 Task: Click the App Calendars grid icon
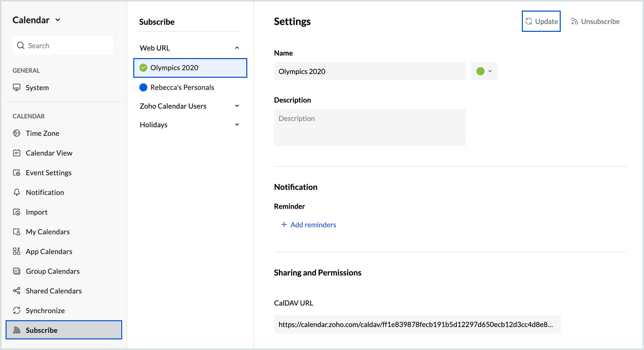point(17,251)
